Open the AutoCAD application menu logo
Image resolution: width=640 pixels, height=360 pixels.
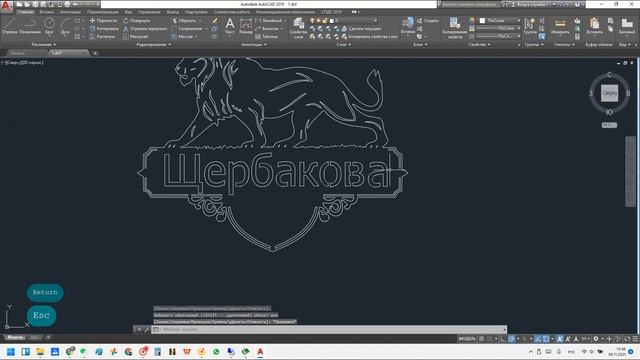(6, 6)
